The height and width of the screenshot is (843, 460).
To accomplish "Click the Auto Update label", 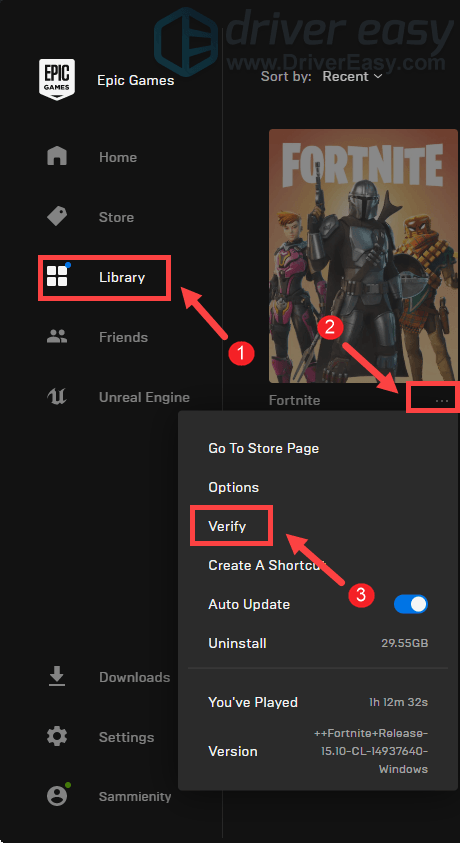I will (x=249, y=604).
